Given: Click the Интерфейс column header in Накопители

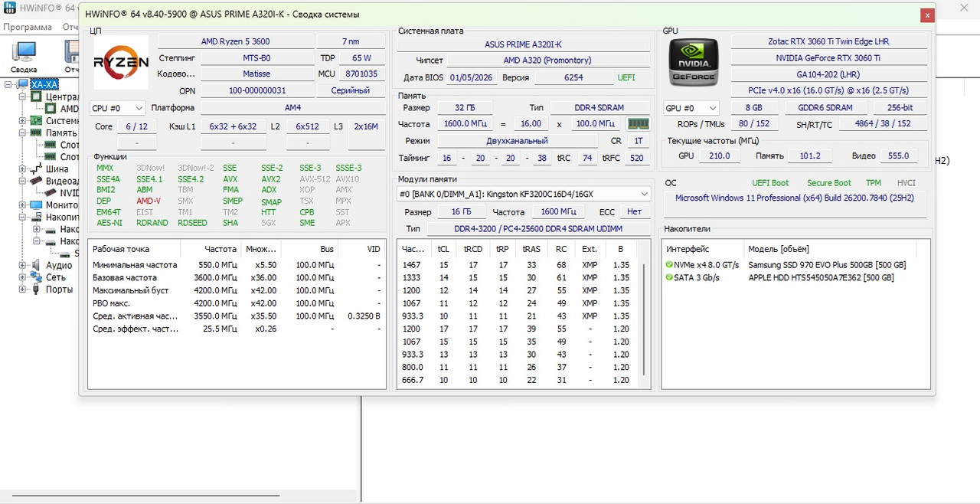Looking at the screenshot, I should (x=702, y=249).
